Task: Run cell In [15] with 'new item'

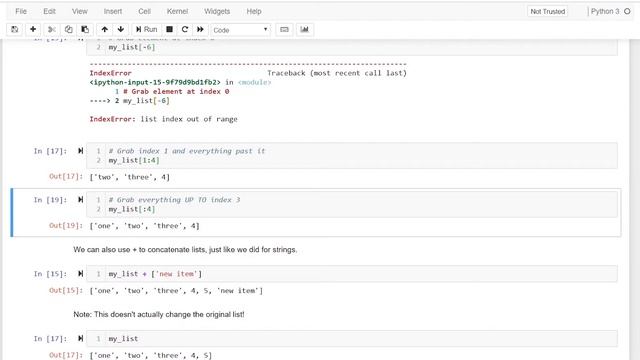Action: pyautogui.click(x=80, y=273)
